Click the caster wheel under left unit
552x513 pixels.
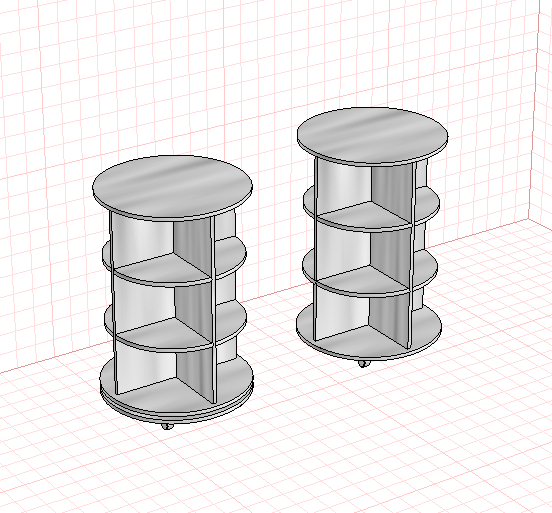tap(168, 426)
